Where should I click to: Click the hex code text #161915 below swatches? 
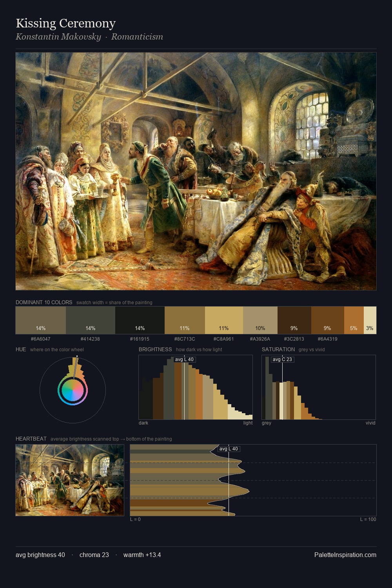pyautogui.click(x=140, y=339)
